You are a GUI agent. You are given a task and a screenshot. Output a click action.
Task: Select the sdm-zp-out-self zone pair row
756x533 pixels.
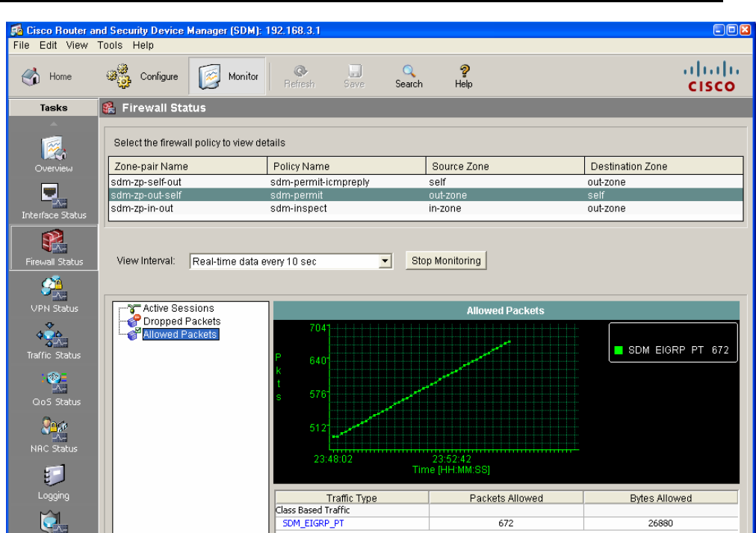[427, 195]
